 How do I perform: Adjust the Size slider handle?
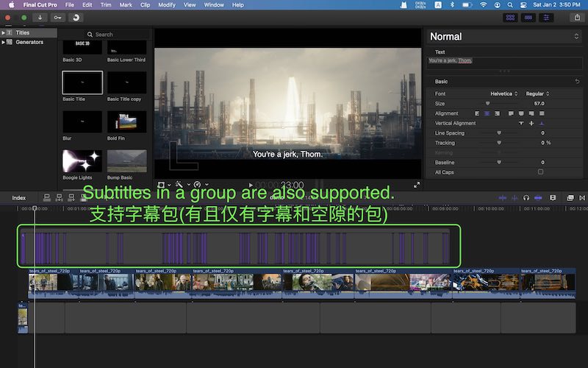(488, 103)
